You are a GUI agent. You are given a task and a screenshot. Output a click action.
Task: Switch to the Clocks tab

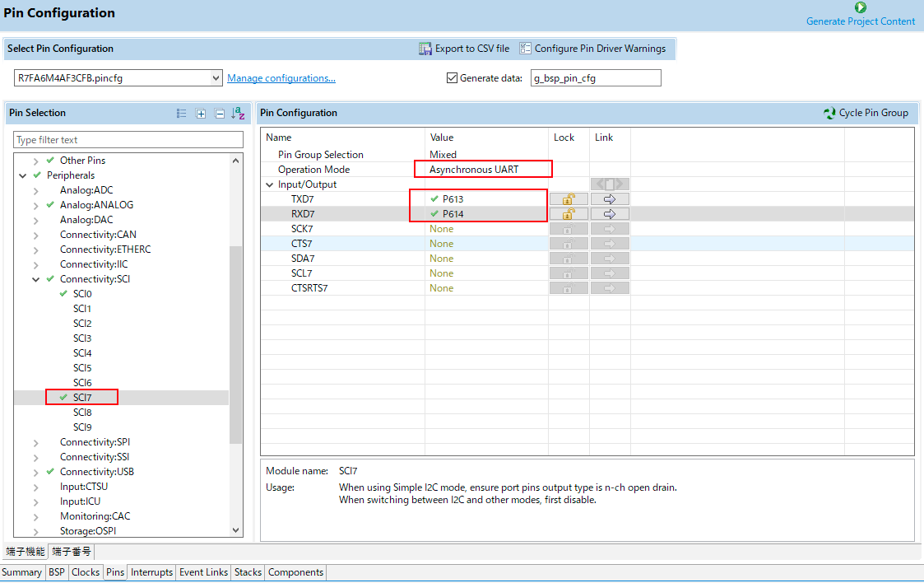tap(86, 572)
